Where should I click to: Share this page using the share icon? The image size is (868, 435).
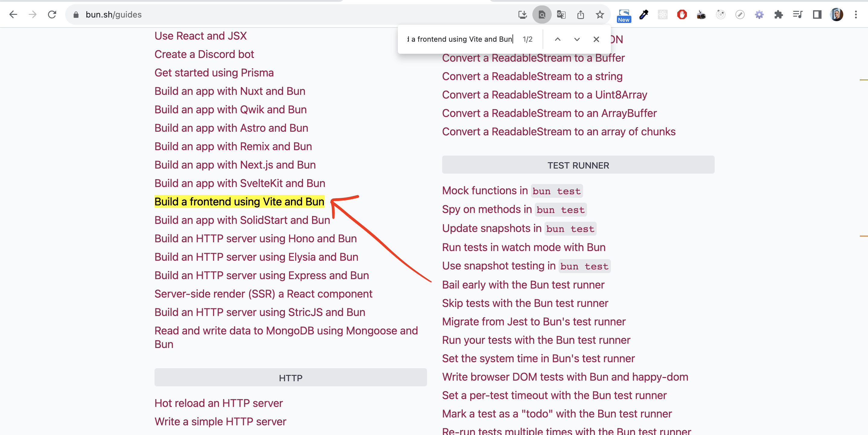(x=580, y=14)
